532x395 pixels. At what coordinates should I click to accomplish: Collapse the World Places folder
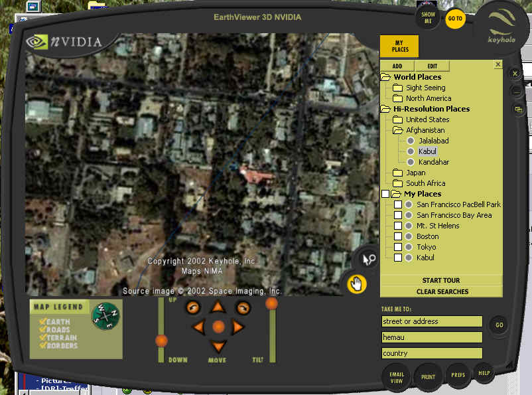pyautogui.click(x=386, y=77)
